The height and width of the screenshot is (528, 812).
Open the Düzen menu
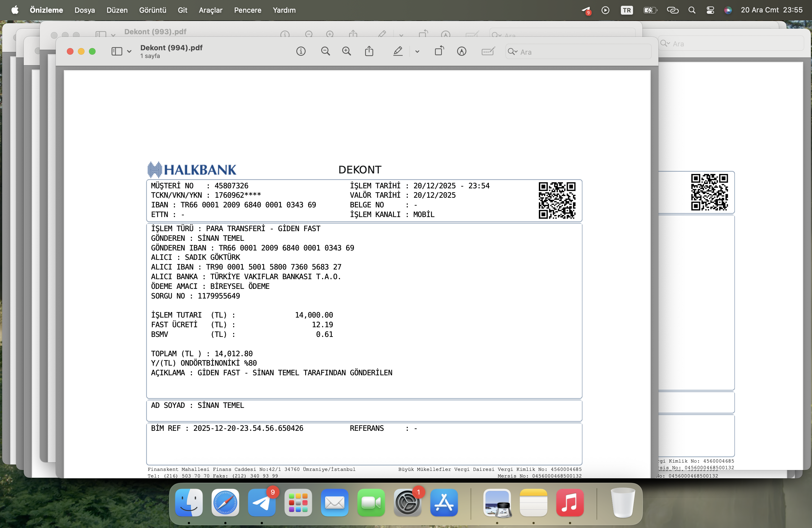coord(117,10)
